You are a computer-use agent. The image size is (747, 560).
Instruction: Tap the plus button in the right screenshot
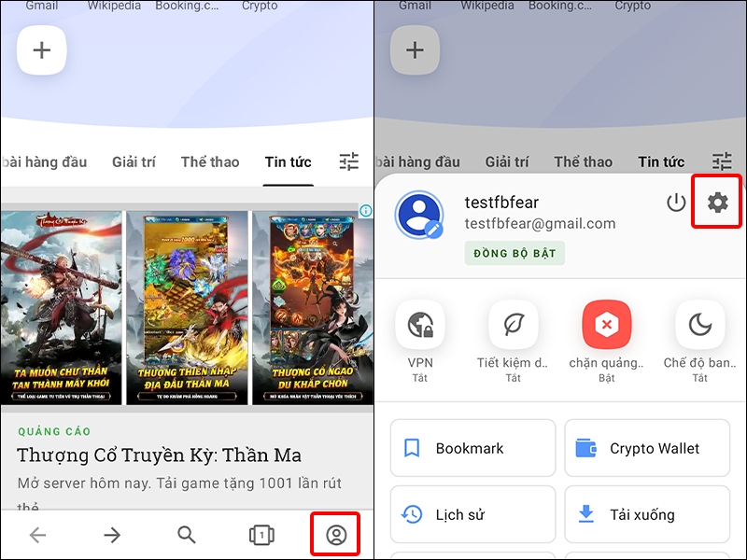[x=415, y=50]
